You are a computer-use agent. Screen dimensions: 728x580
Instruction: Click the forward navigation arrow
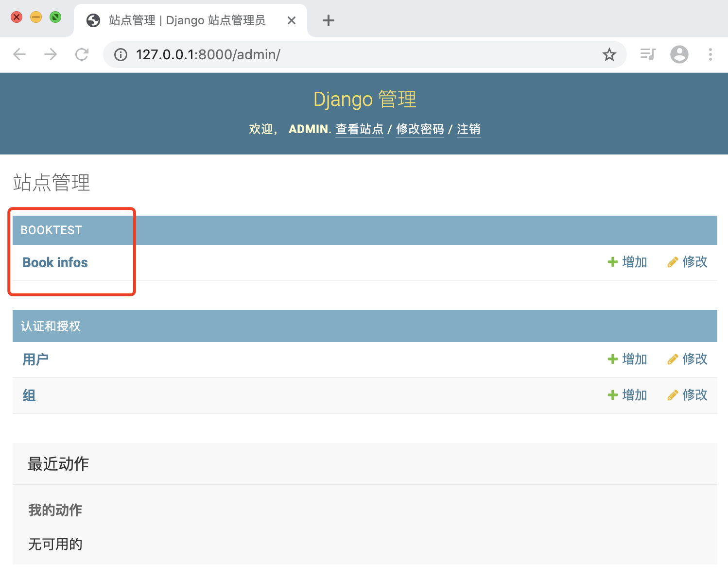click(x=50, y=54)
